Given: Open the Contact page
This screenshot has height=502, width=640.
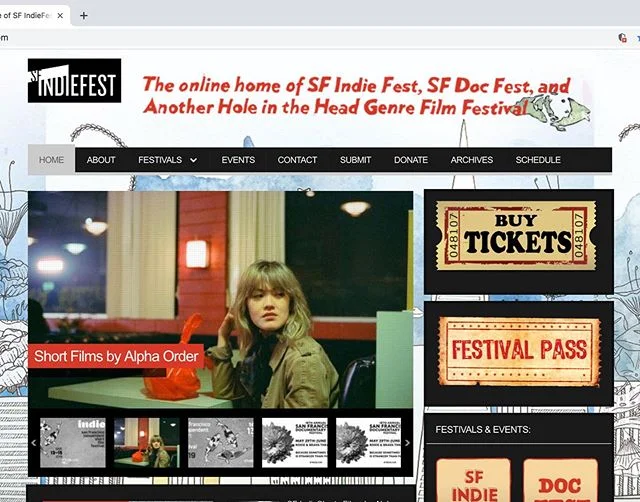Looking at the screenshot, I should pos(297,160).
